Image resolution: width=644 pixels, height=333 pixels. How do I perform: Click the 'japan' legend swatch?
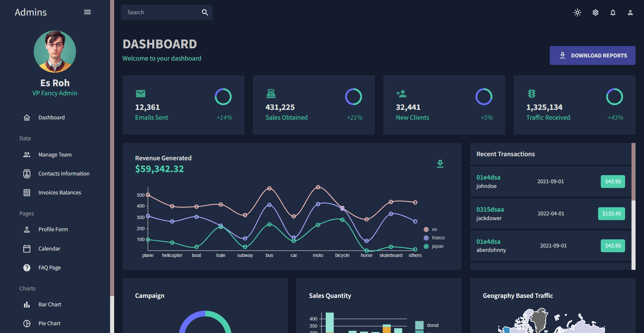click(426, 246)
